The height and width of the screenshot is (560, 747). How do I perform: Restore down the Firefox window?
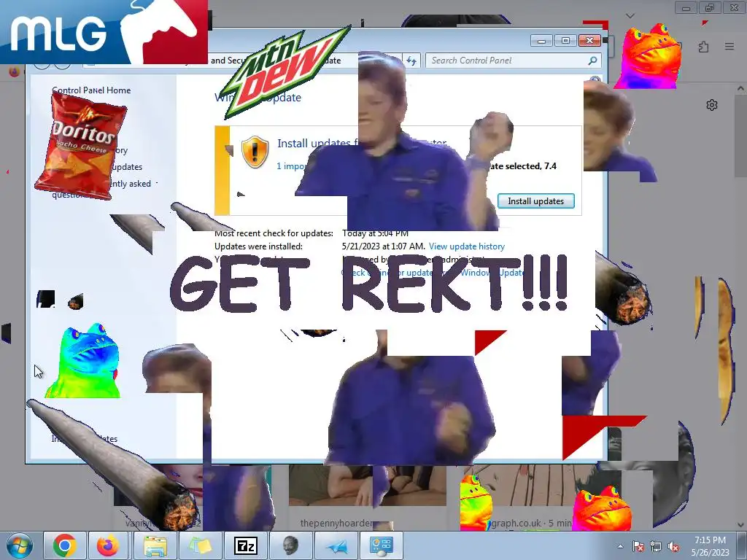click(710, 8)
